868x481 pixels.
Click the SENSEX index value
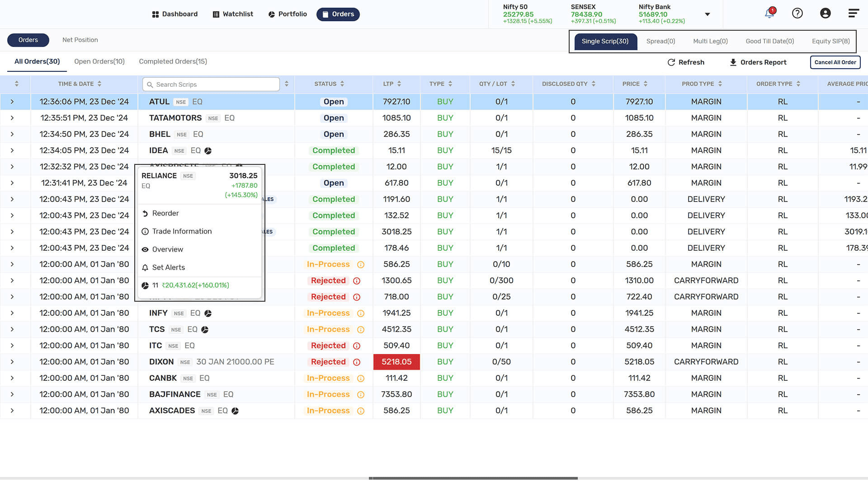point(586,14)
